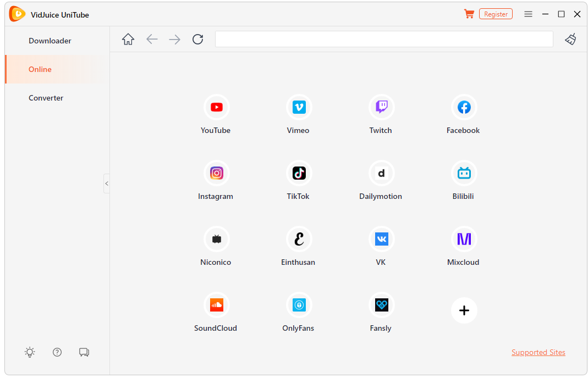
Task: Open the Fansly site icon
Action: click(x=381, y=305)
